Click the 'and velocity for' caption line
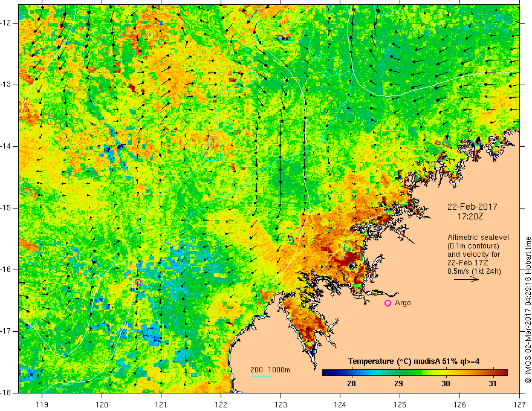This screenshot has width=532, height=411. coord(473,254)
